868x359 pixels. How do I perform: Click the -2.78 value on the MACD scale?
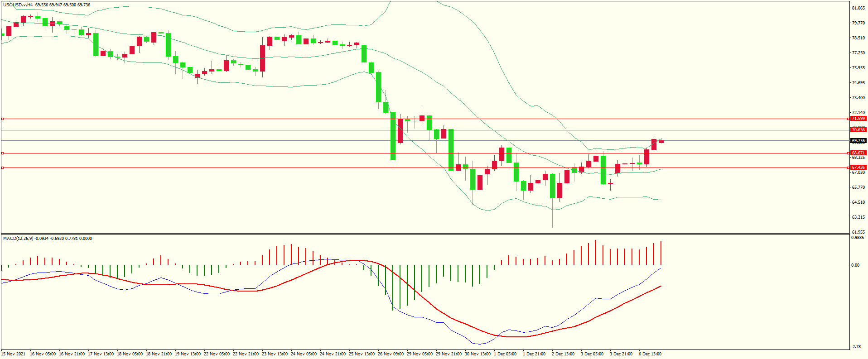click(855, 347)
